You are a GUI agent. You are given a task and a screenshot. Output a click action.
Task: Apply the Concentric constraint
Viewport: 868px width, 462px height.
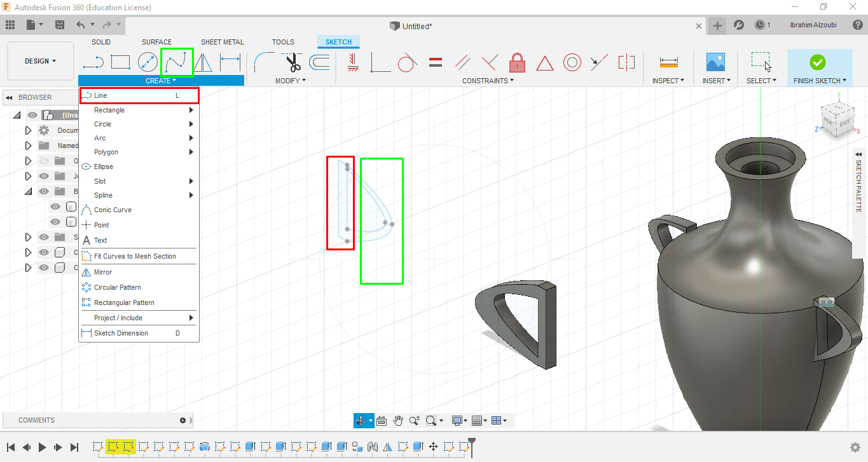[x=572, y=62]
